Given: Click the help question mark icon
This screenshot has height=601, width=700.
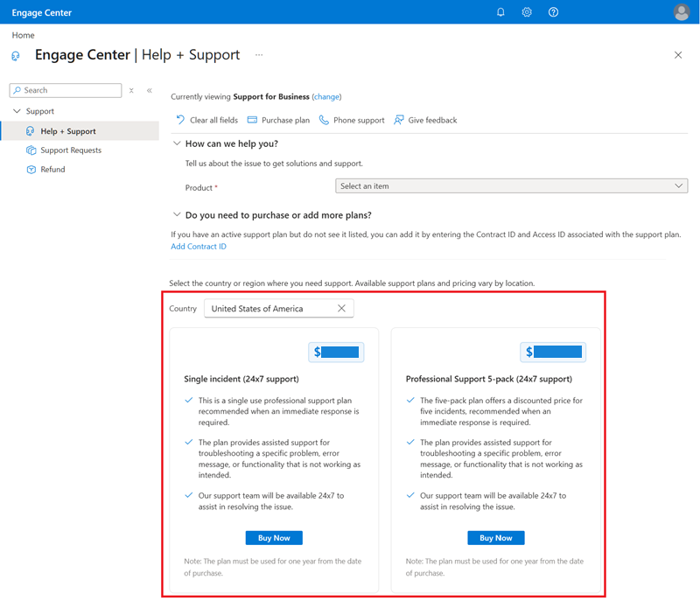Looking at the screenshot, I should click(x=553, y=12).
